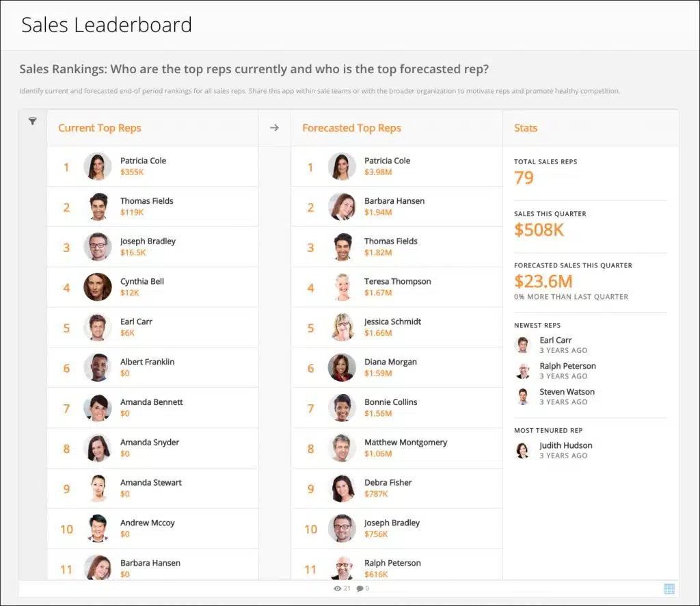This screenshot has width=700, height=606.
Task: Click the Albert Franklin name
Action: click(148, 362)
